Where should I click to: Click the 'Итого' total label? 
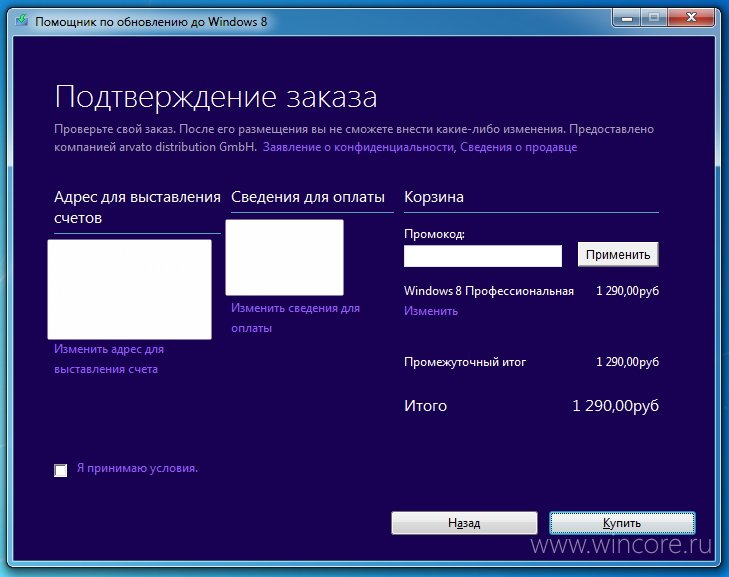425,406
